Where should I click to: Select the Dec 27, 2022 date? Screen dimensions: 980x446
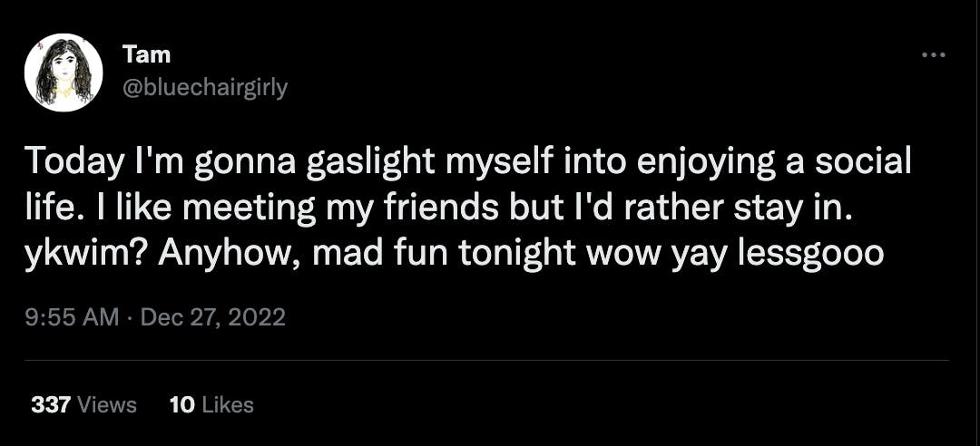(213, 317)
